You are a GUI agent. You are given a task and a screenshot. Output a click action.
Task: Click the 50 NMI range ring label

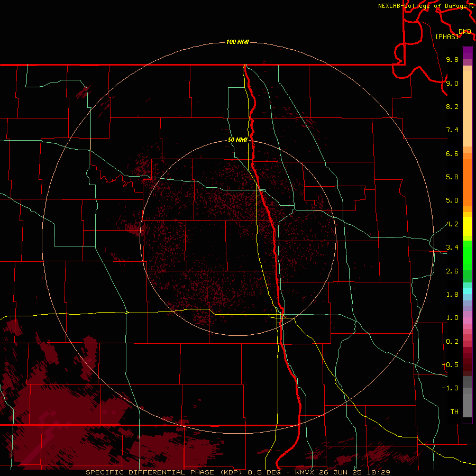237,140
